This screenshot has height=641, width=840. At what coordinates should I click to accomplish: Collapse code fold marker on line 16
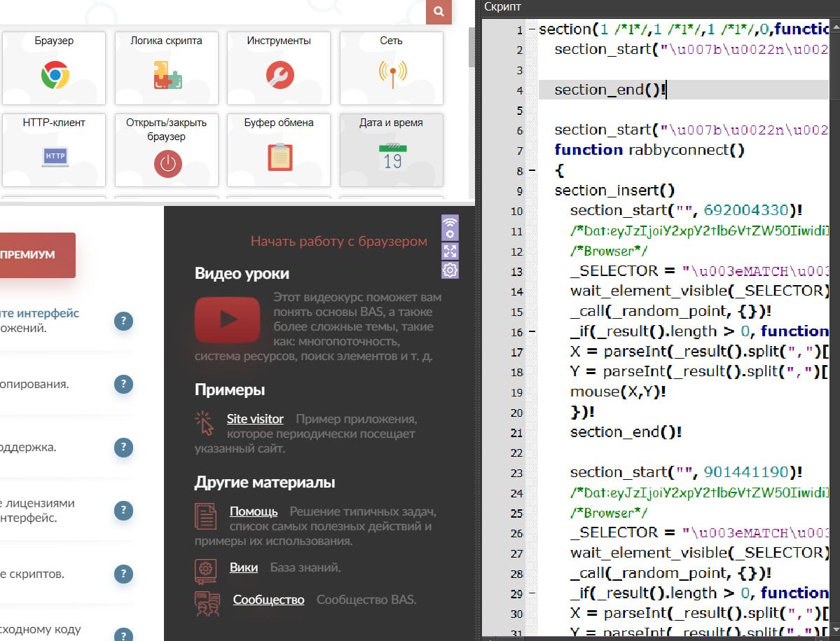pyautogui.click(x=532, y=331)
